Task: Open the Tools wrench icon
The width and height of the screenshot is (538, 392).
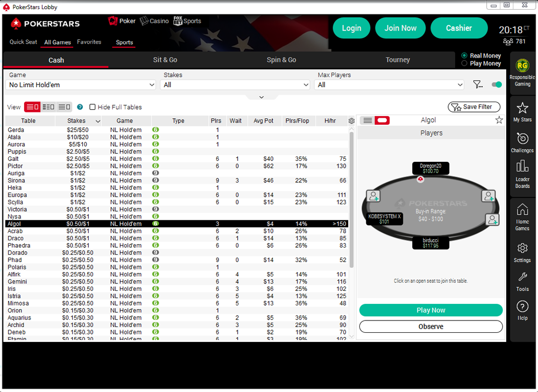Action: click(522, 277)
